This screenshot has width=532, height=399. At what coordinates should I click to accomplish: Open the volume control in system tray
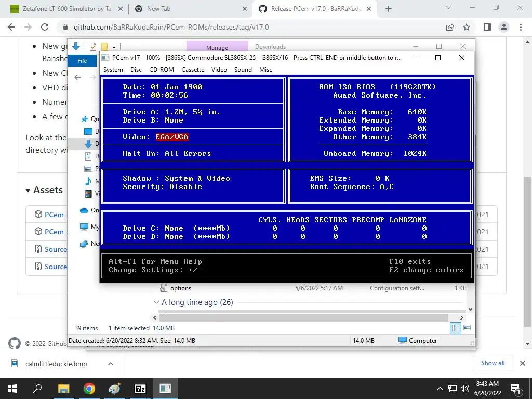click(x=465, y=389)
